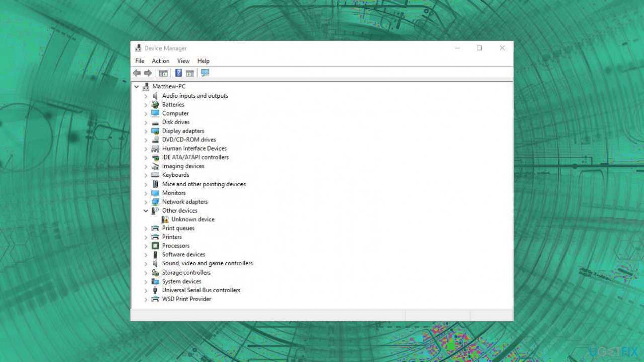644x362 pixels.
Task: Open the View menu
Action: (183, 61)
